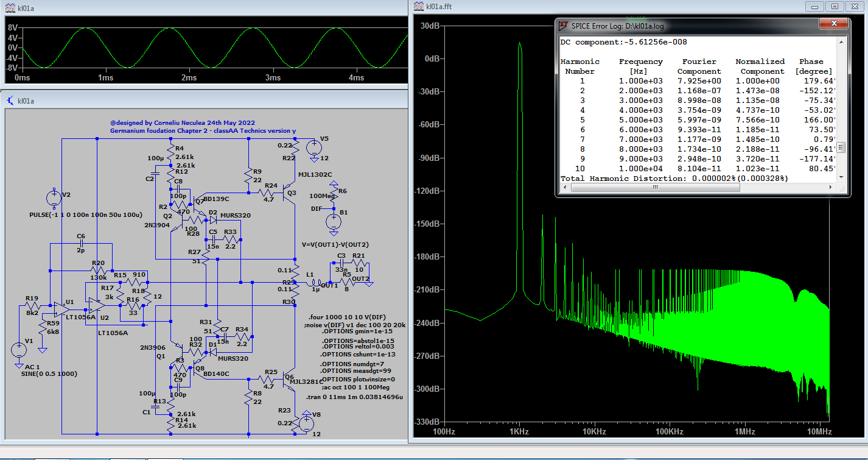Select the Q3 MJL1302C transistor
The height and width of the screenshot is (460, 868).
point(290,194)
